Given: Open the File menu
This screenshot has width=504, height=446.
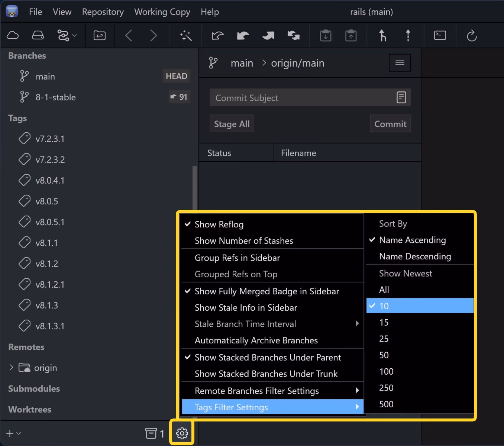Looking at the screenshot, I should (x=36, y=12).
